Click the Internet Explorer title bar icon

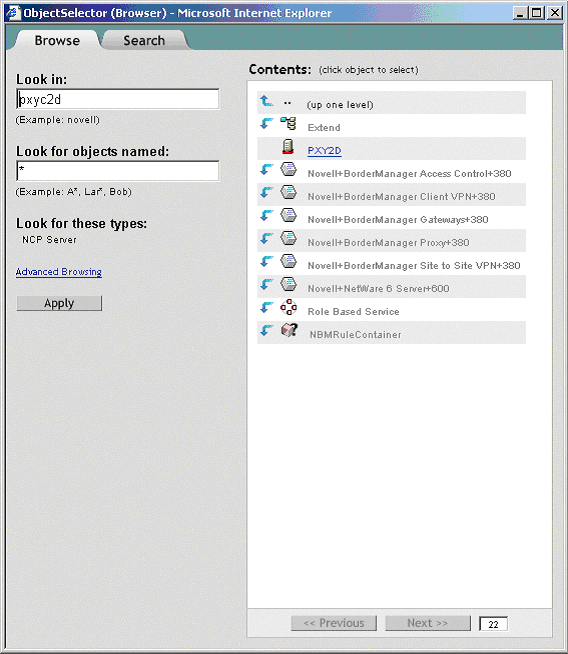13,13
